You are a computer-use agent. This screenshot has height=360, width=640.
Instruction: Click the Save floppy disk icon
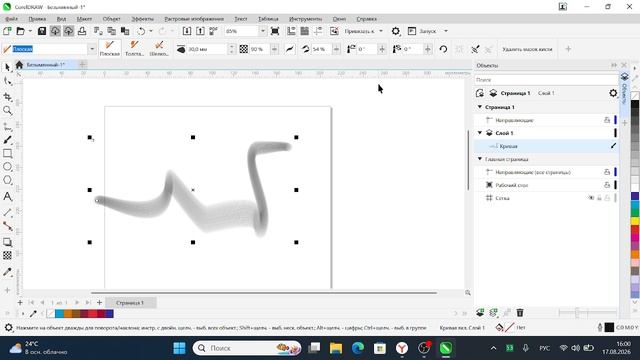coord(42,31)
